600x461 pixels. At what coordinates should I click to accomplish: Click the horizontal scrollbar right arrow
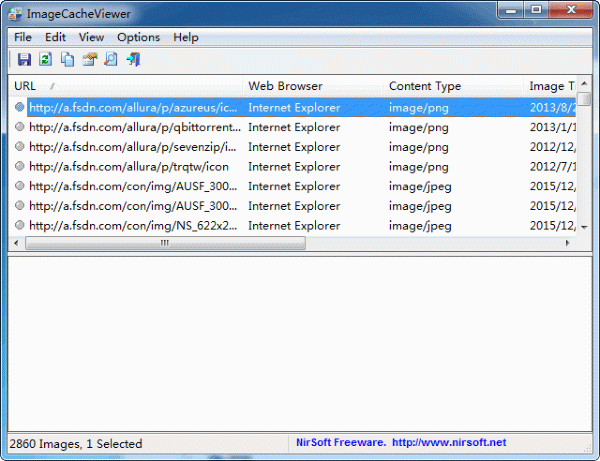pyautogui.click(x=569, y=243)
